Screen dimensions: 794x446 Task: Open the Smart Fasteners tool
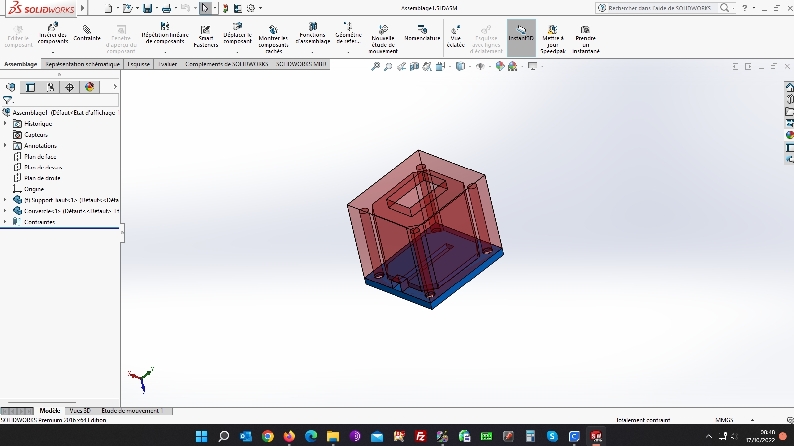(206, 36)
